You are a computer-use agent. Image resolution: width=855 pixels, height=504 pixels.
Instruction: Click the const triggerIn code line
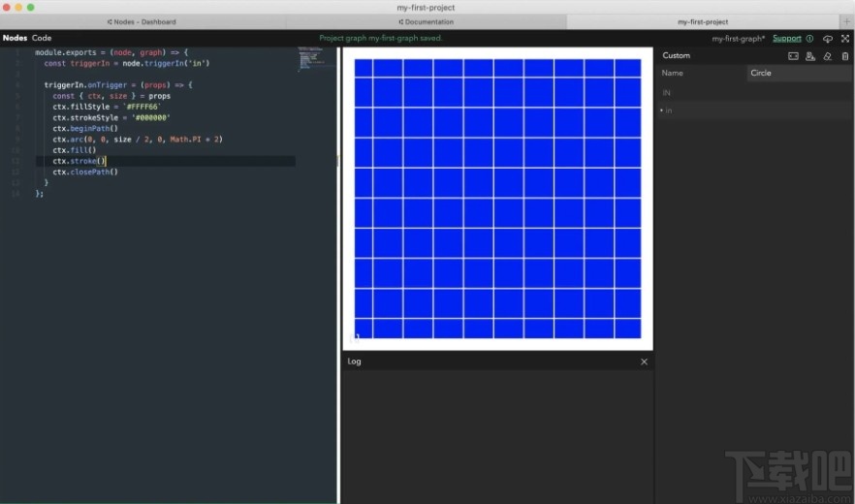(126, 63)
